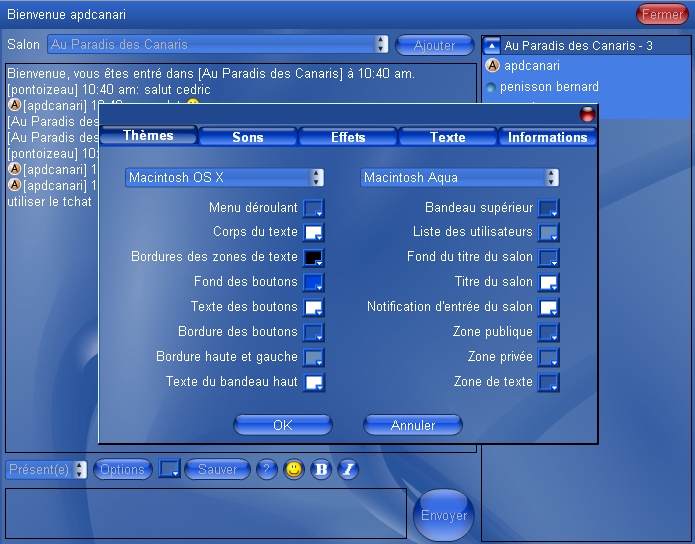Image resolution: width=695 pixels, height=544 pixels.
Task: Toggle bold text formatting
Action: [321, 470]
